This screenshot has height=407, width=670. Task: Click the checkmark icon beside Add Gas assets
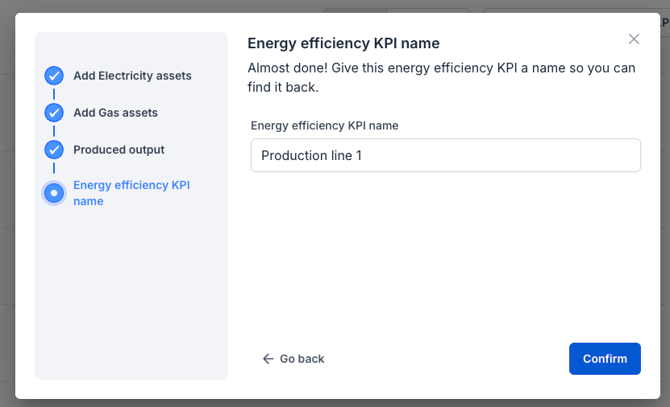(54, 113)
